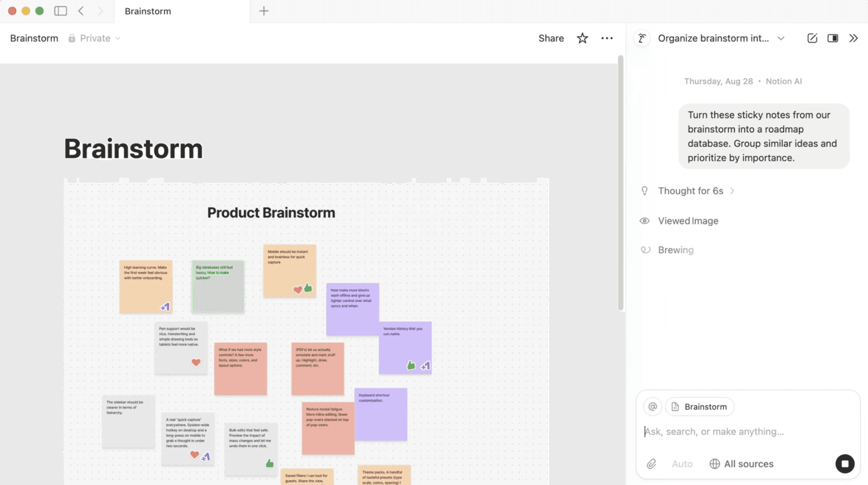The width and height of the screenshot is (868, 485).
Task: Click the @ mention icon in the chat box
Action: coord(652,406)
